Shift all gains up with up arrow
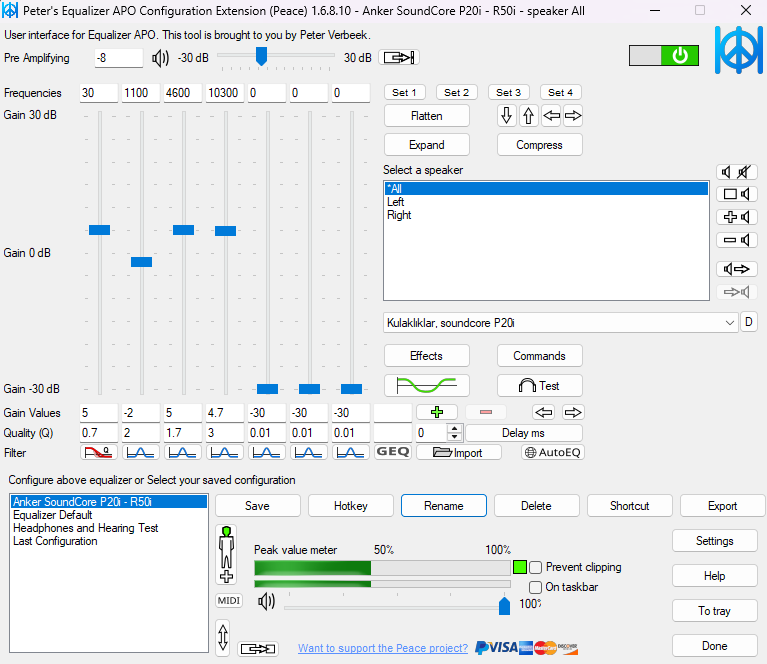The height and width of the screenshot is (664, 767). [x=528, y=116]
